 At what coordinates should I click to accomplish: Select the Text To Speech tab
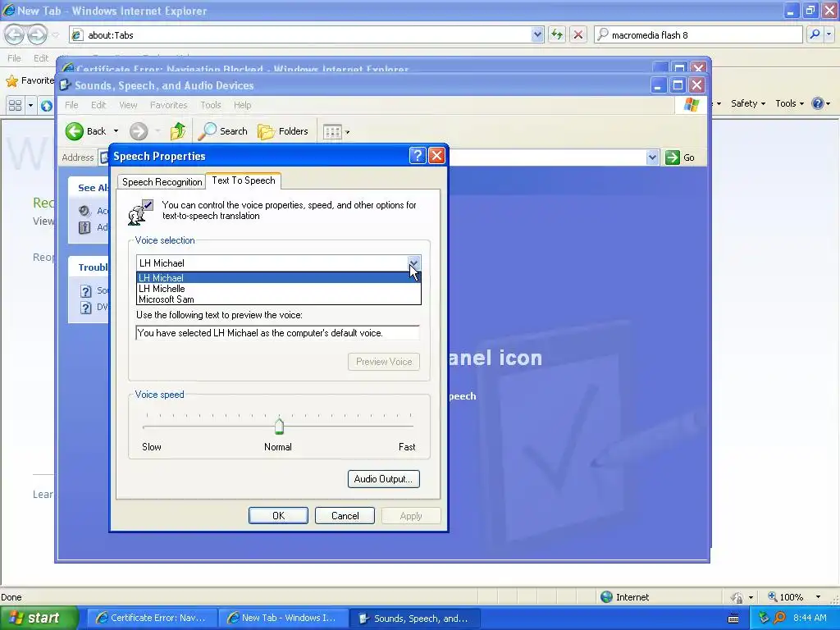[x=243, y=180]
